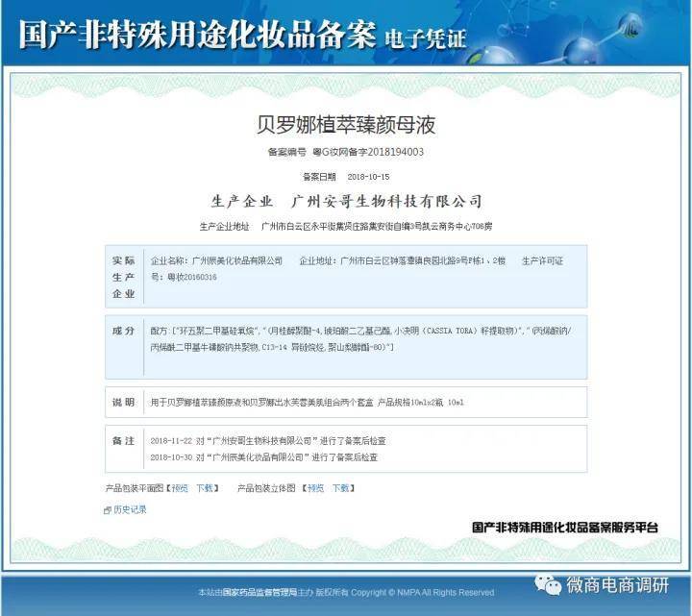Click the product name 贝罗娜植萃臻颜母液
Screen dimensions: 692x616
pos(346,125)
